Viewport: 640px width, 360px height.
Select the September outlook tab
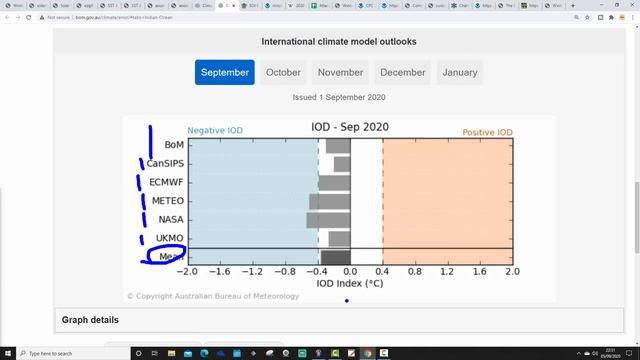point(224,73)
